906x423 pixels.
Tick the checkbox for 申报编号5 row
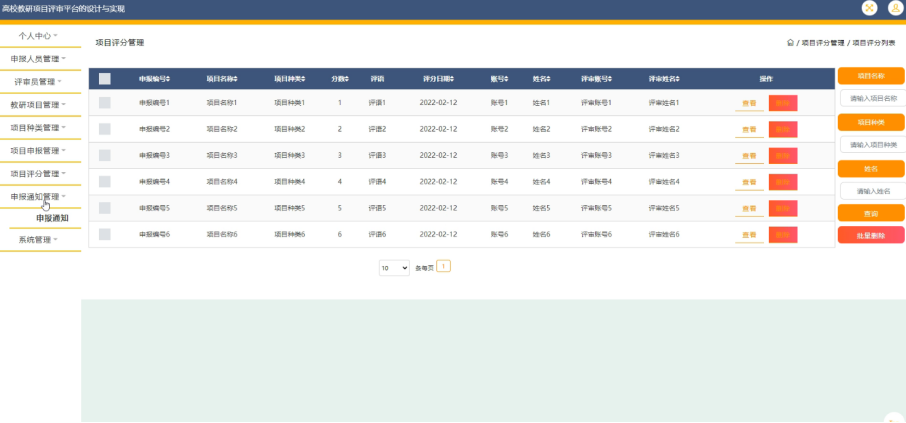coord(105,208)
